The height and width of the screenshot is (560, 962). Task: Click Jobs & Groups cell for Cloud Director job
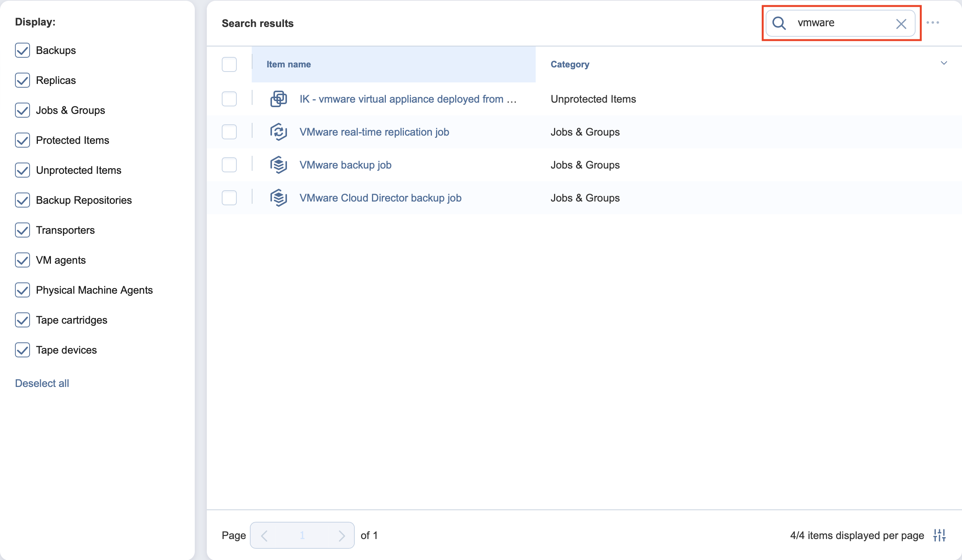[585, 198]
